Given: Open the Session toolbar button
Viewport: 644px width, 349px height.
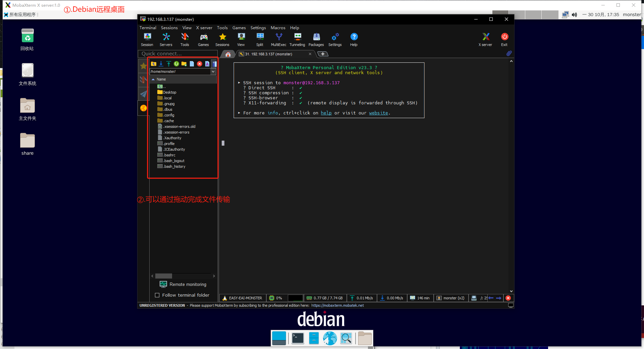Looking at the screenshot, I should point(147,39).
